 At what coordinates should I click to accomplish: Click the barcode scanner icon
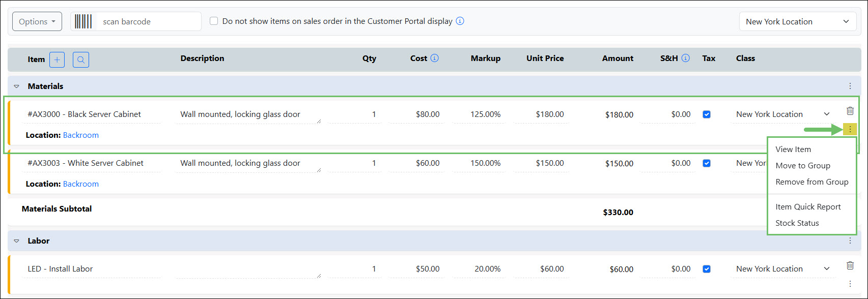(x=83, y=21)
